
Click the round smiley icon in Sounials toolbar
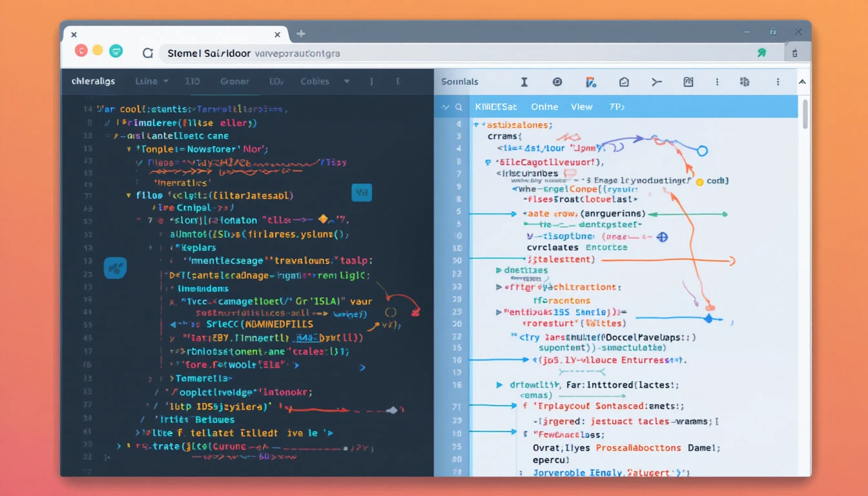(557, 82)
